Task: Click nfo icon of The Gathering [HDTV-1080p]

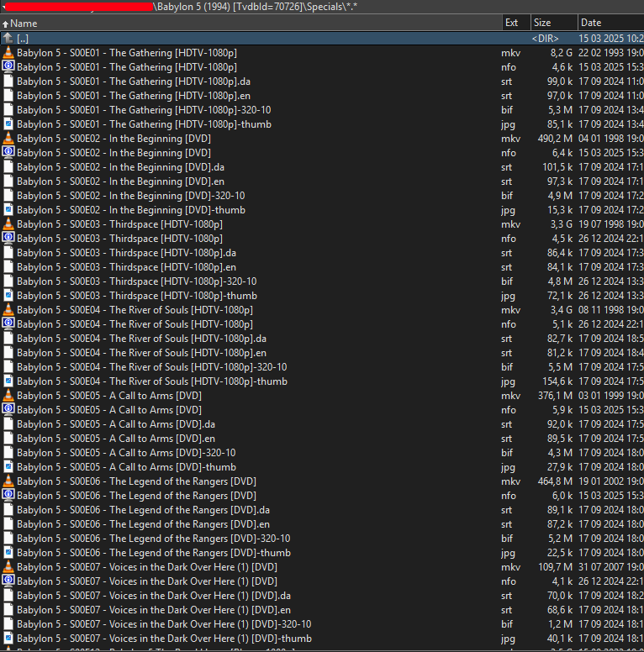Action: point(8,67)
